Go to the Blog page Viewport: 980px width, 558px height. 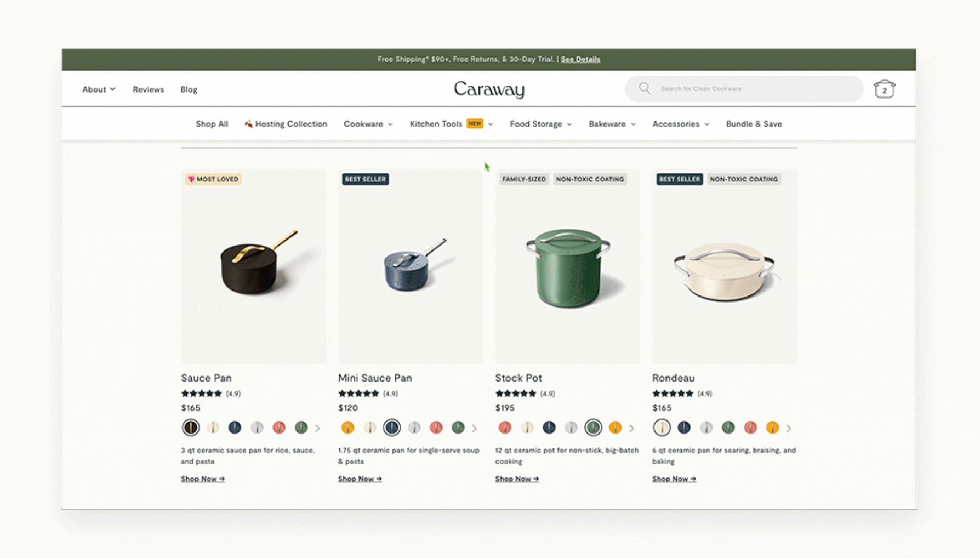[x=189, y=89]
